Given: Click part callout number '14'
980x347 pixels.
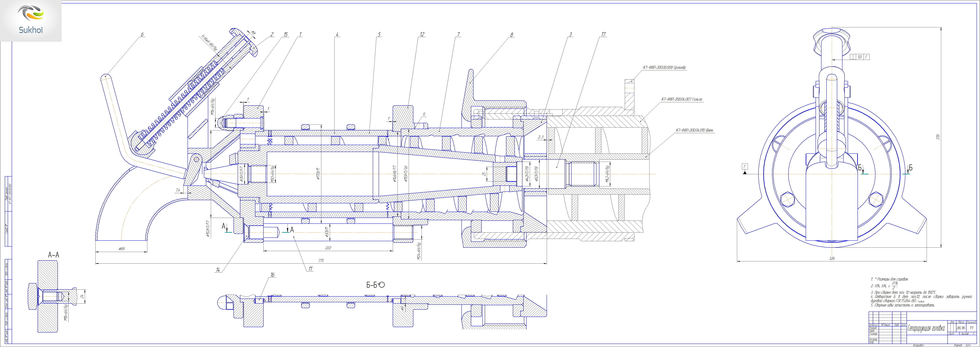Looking at the screenshot, I should pyautogui.click(x=218, y=270).
